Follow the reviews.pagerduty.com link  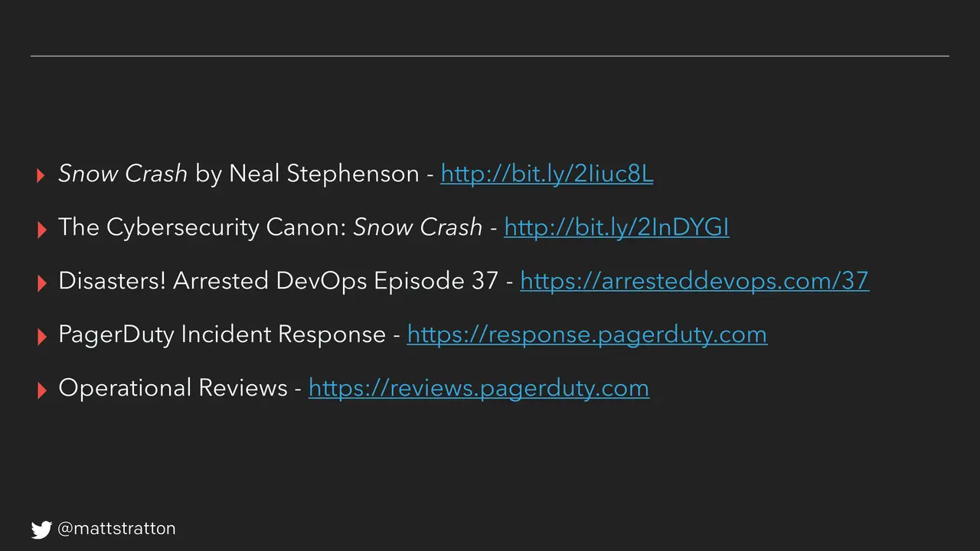[x=479, y=388]
